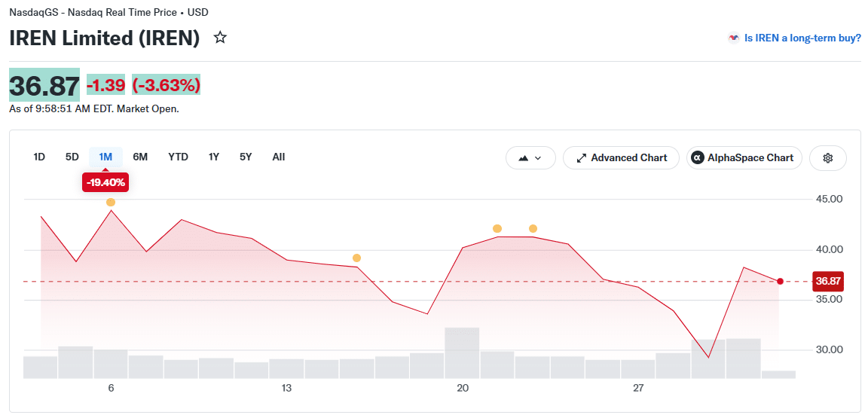Follow 'Is IREN a long-term buy?' link
The image size is (868, 418).
click(802, 38)
